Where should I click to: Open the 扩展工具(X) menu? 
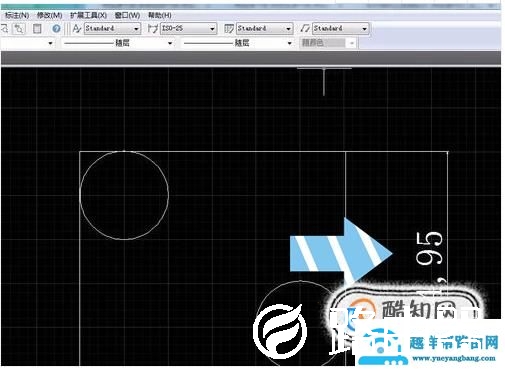click(x=88, y=16)
